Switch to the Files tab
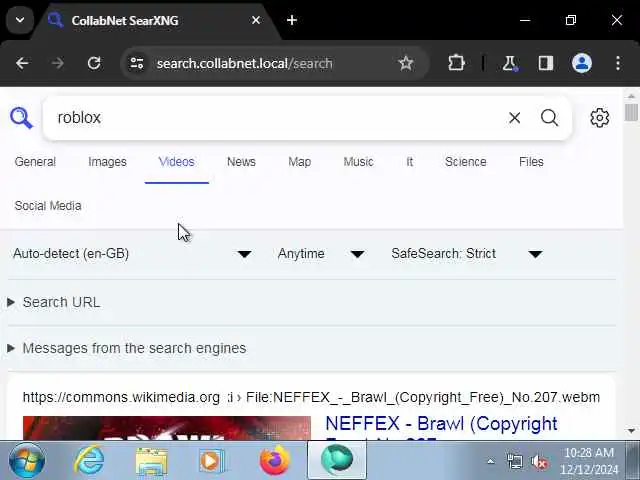Screen dimensions: 640x480 click(531, 162)
